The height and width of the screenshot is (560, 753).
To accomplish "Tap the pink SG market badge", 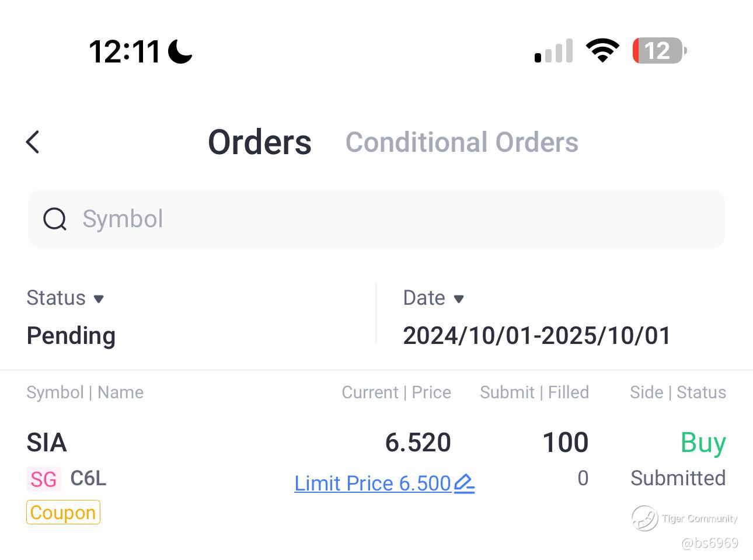I will tap(44, 479).
